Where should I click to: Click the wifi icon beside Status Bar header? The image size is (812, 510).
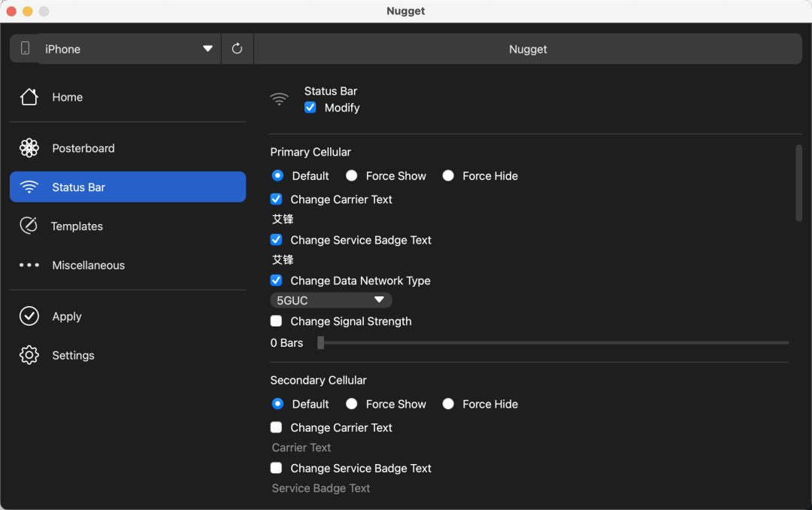click(x=279, y=99)
